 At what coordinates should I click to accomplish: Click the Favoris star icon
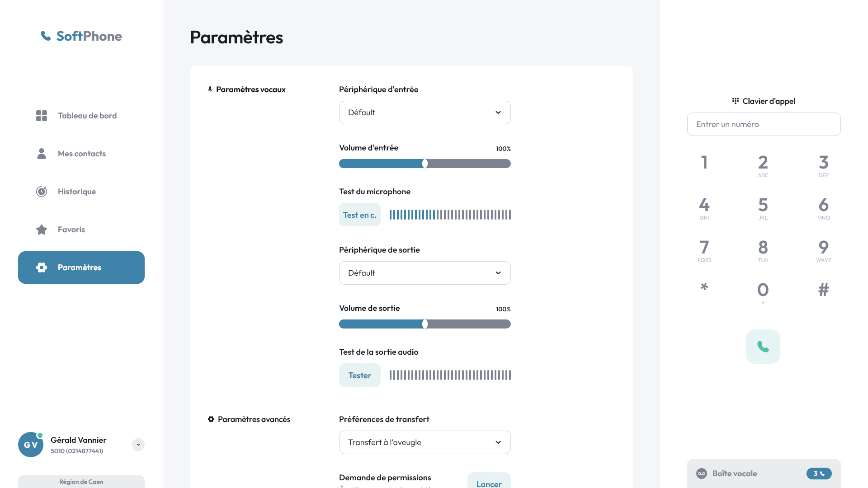pyautogui.click(x=42, y=230)
